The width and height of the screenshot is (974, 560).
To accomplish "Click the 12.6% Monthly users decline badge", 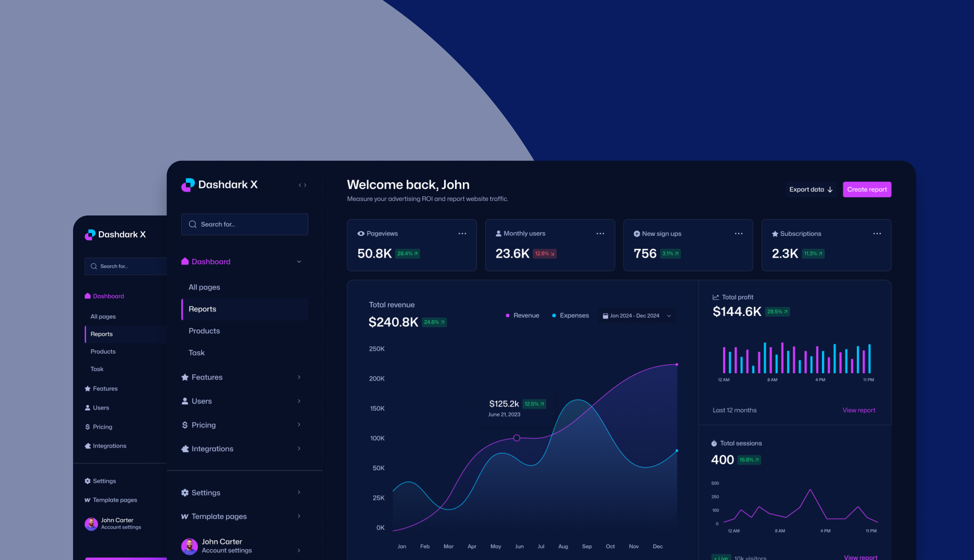I will [x=545, y=254].
